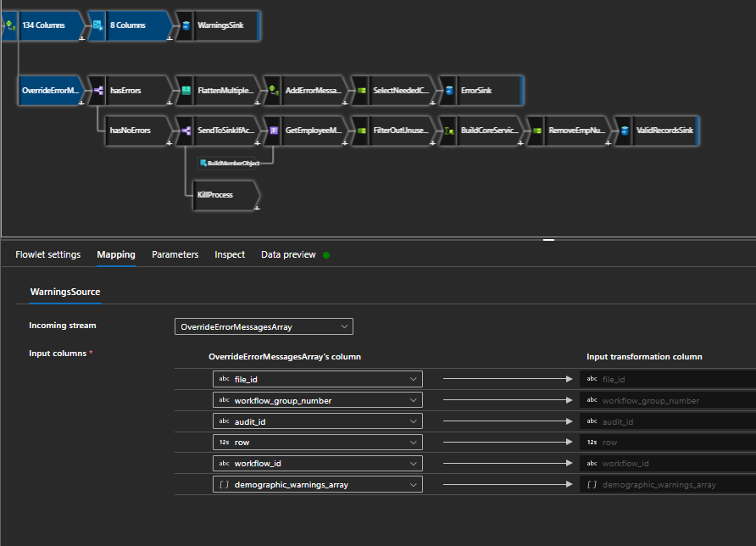
Task: Click the AddErrorMessa derived column icon
Action: click(x=274, y=90)
